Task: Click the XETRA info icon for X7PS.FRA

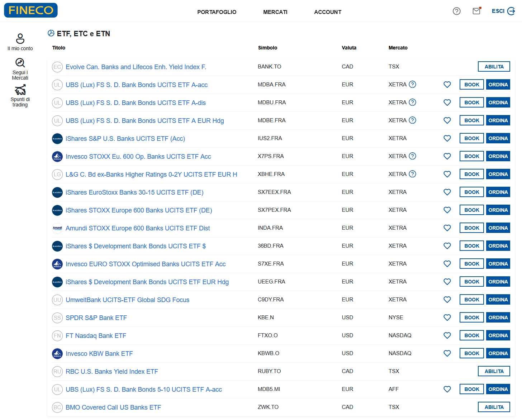Action: click(x=413, y=156)
